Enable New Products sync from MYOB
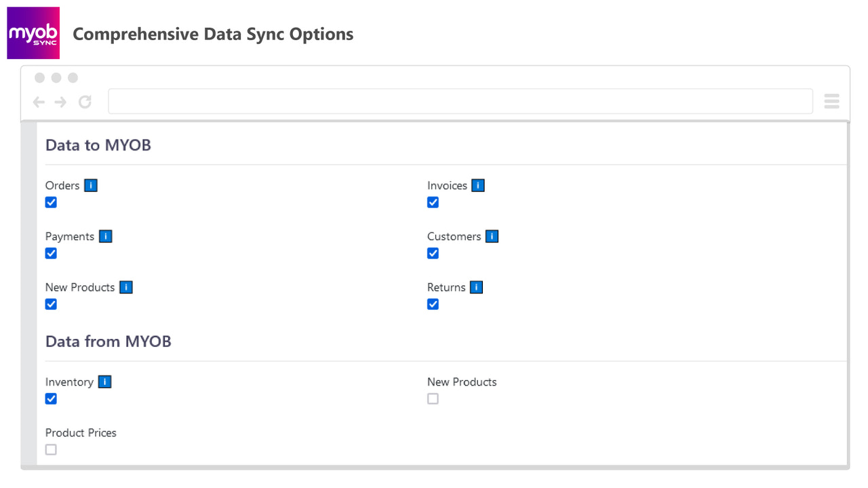This screenshot has width=868, height=488. coord(433,399)
